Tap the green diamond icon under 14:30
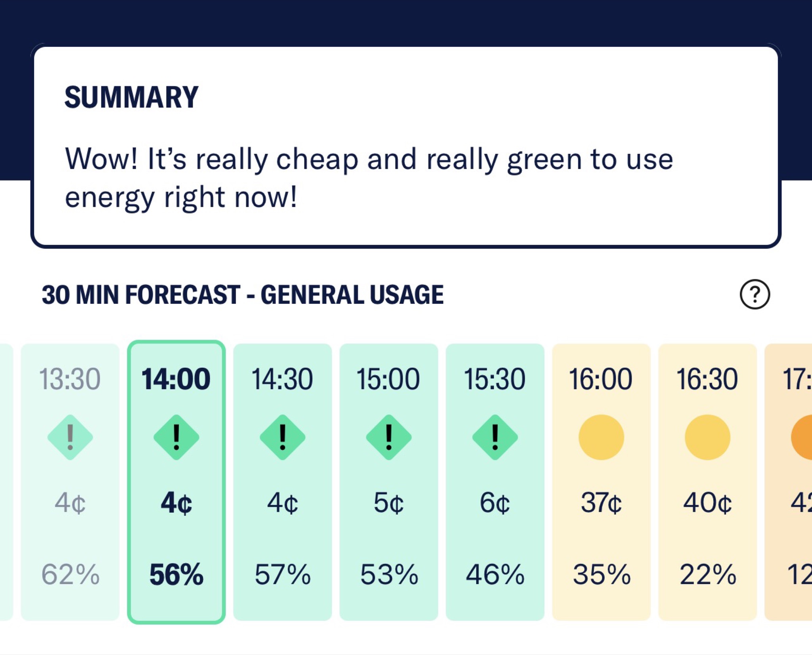The height and width of the screenshot is (655, 812). point(283,437)
